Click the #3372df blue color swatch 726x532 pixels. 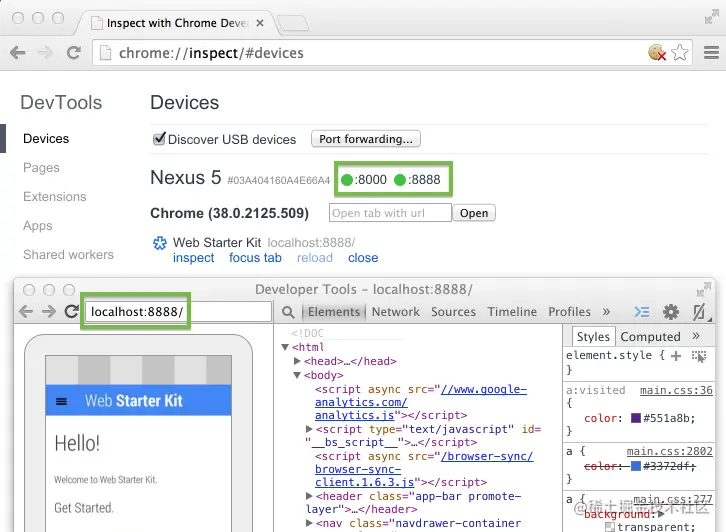[636, 466]
